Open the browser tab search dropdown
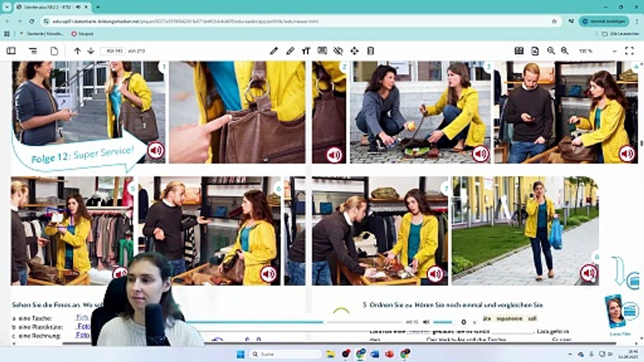 coord(7,7)
